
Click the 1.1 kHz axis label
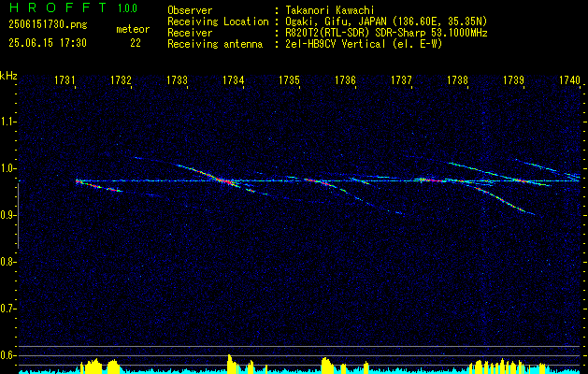coord(7,122)
